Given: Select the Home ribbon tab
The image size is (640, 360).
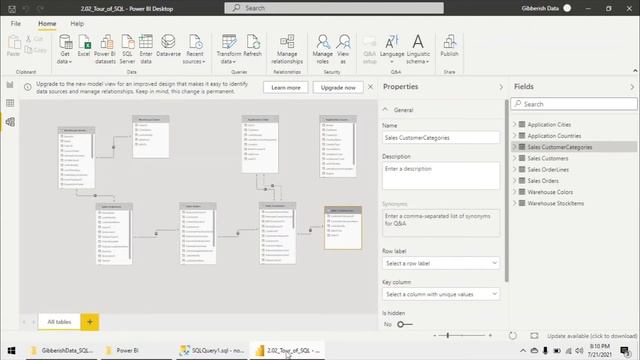Looking at the screenshot, I should pyautogui.click(x=47, y=24).
